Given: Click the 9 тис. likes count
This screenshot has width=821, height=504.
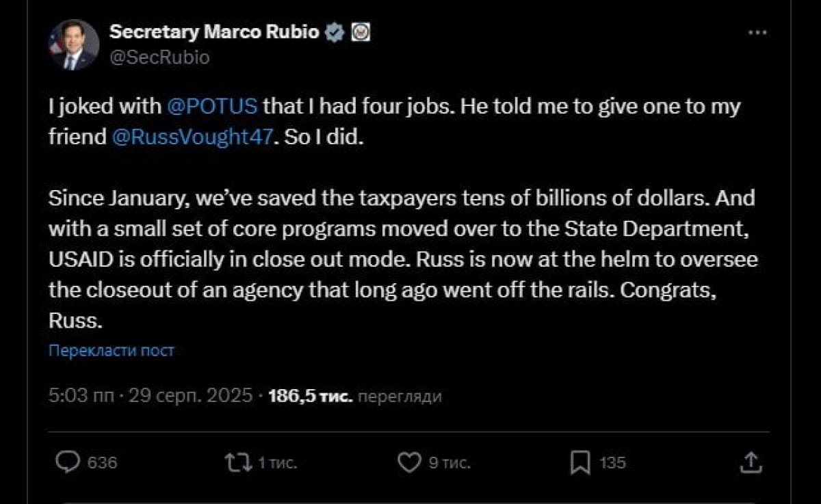Looking at the screenshot, I should pos(449,463).
